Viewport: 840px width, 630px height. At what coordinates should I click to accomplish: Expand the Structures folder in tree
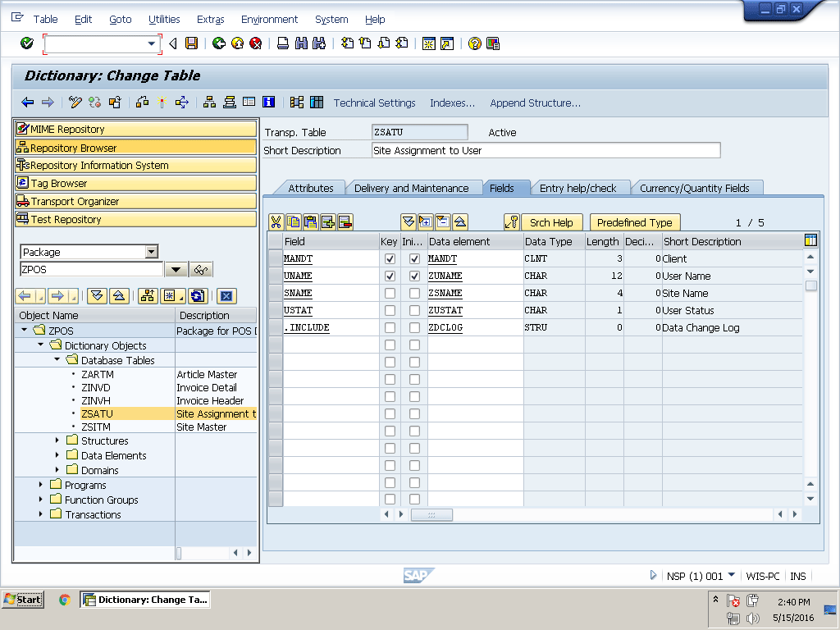pyautogui.click(x=57, y=441)
